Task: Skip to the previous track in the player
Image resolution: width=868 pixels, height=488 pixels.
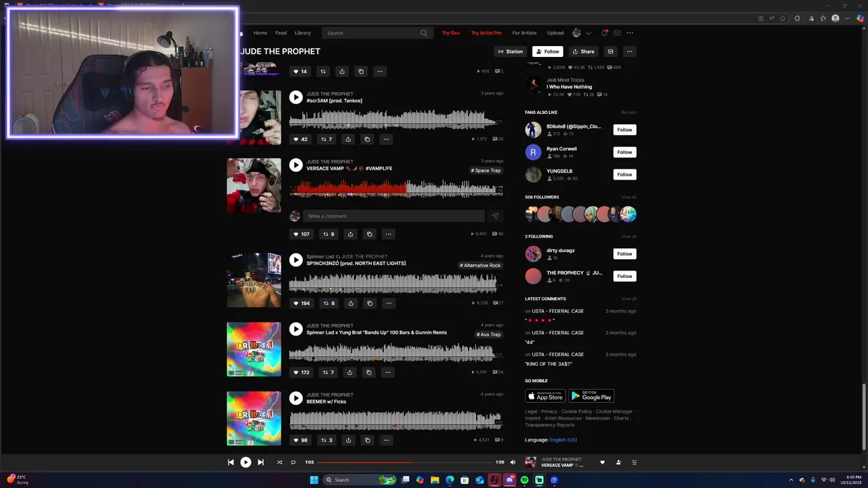Action: coord(231,462)
